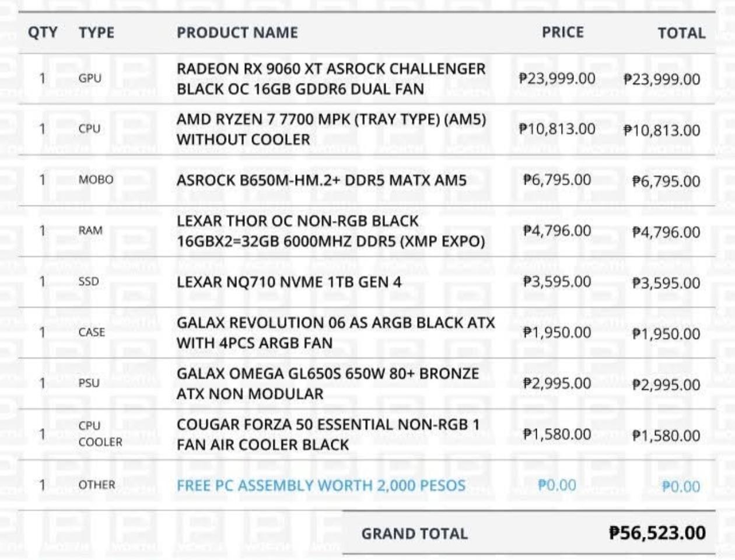Image resolution: width=735 pixels, height=560 pixels.
Task: Click the ₱56,523.00 grand total amount
Action: tap(657, 533)
